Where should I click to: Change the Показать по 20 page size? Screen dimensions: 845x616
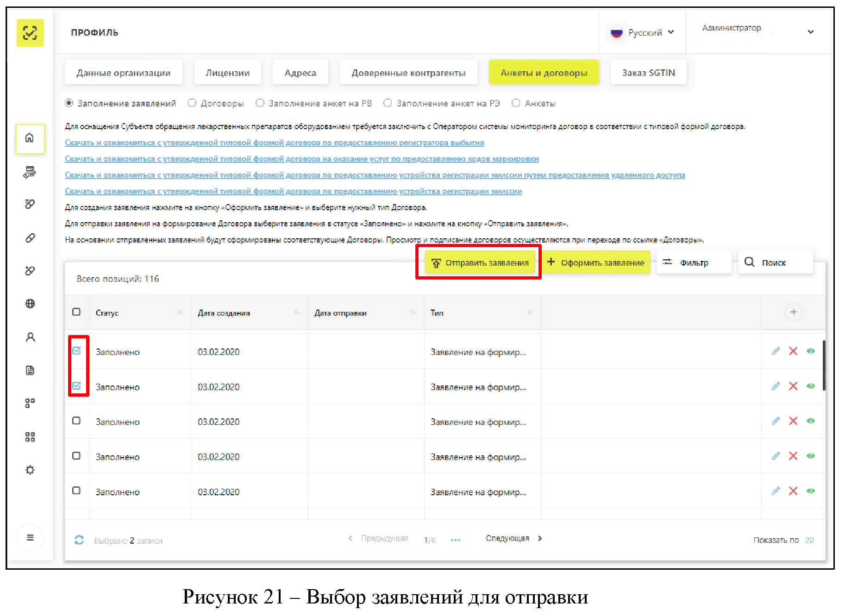(809, 540)
